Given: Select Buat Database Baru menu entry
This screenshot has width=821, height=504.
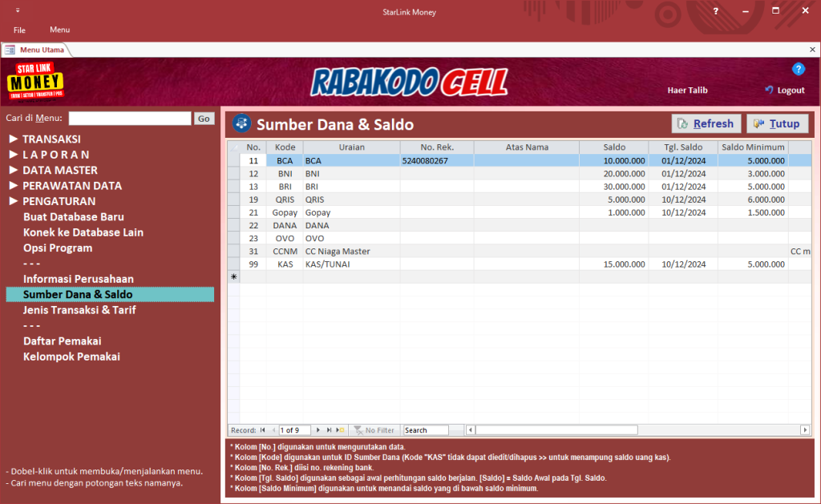Looking at the screenshot, I should coord(73,216).
